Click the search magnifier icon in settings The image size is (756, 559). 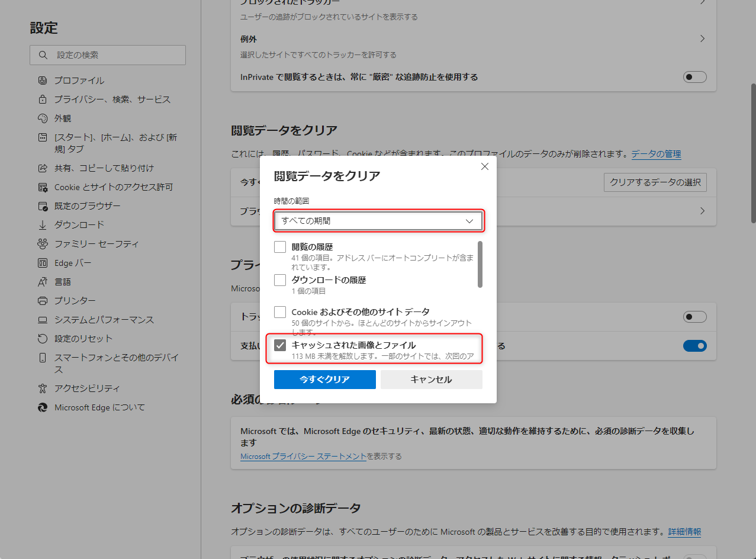[x=43, y=55]
